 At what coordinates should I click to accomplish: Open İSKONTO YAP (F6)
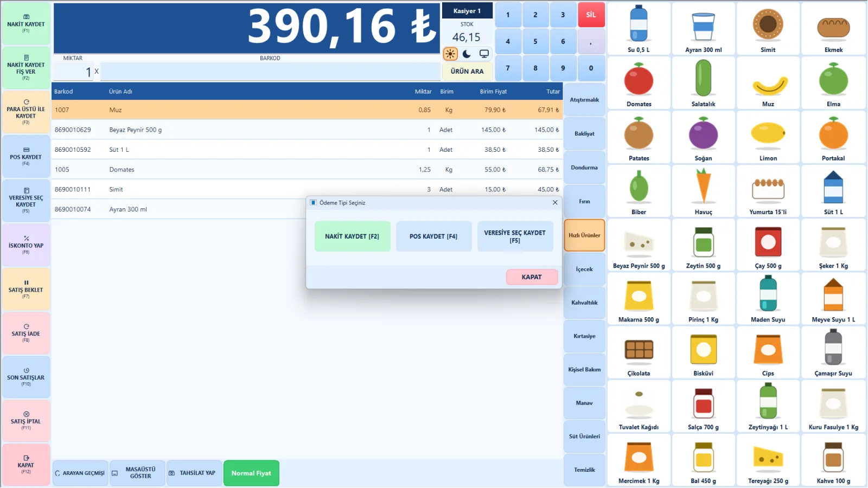click(26, 245)
